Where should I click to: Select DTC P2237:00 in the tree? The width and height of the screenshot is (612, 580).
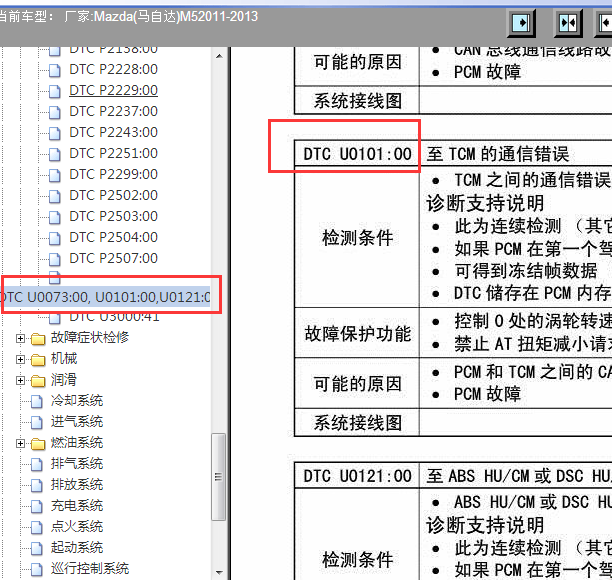(113, 111)
